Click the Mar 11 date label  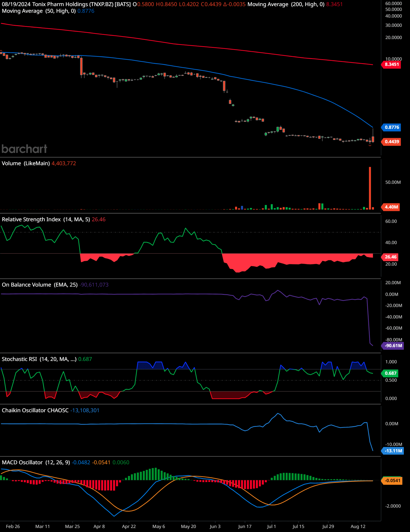(42, 526)
